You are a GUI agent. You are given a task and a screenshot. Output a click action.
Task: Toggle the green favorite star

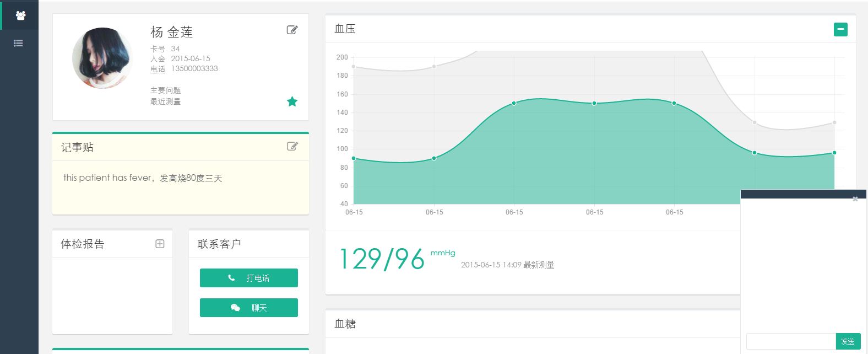tap(292, 101)
